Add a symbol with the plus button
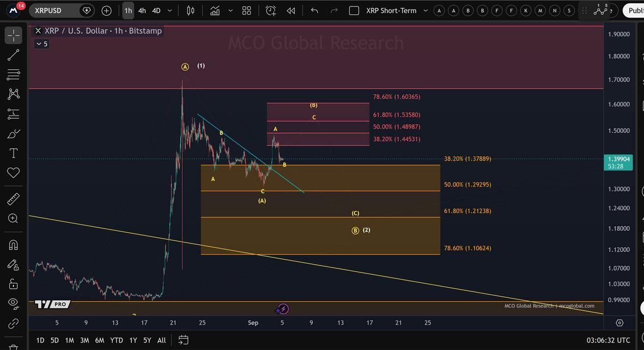 (106, 11)
